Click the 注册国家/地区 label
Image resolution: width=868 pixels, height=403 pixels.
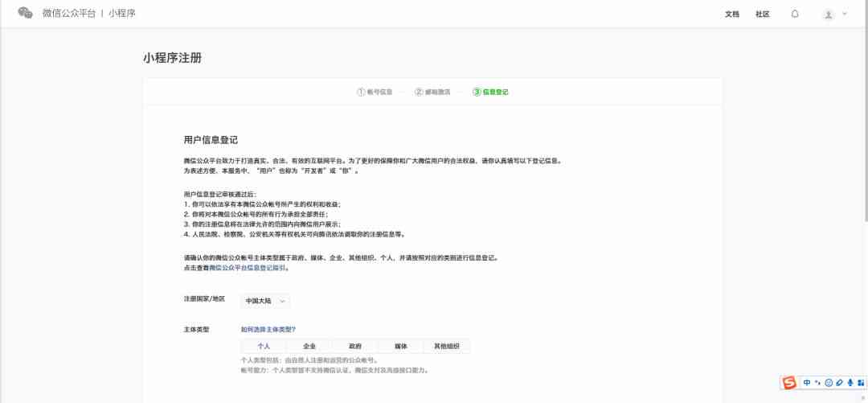(204, 298)
